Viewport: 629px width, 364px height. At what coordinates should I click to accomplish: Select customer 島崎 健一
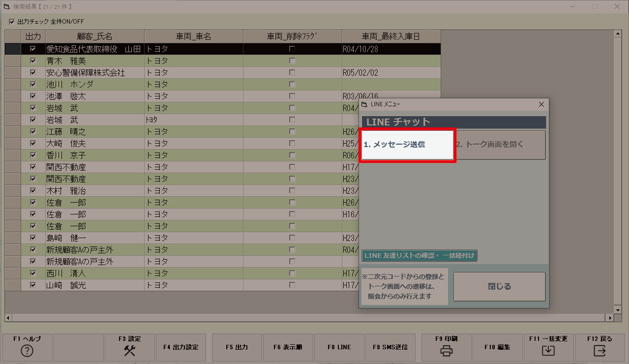(95, 238)
